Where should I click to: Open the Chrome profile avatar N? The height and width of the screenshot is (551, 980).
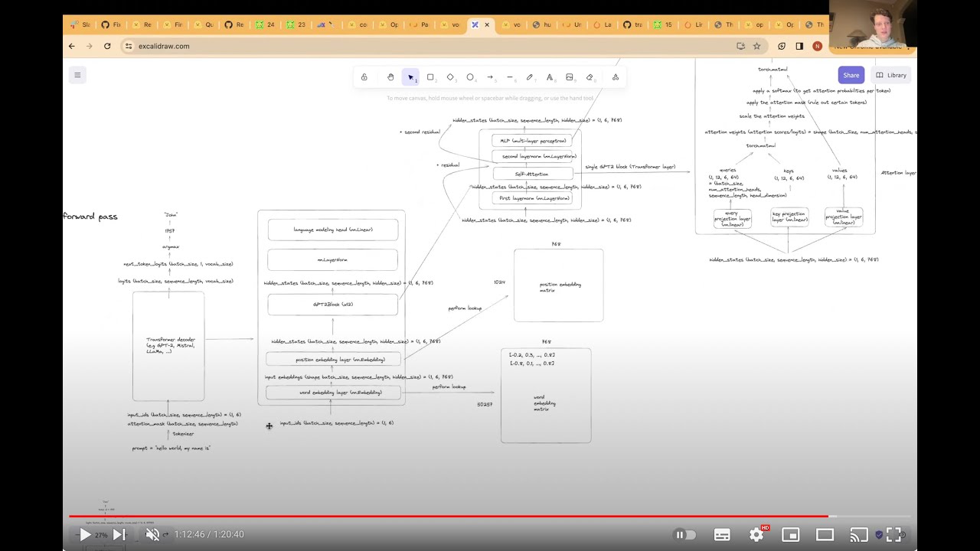coord(817,46)
